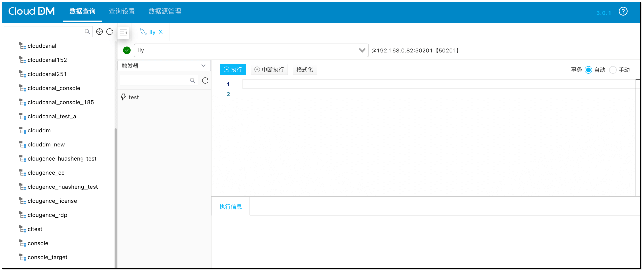This screenshot has height=272, width=644.
Task: Open the lly connection dropdown
Action: pyautogui.click(x=362, y=50)
